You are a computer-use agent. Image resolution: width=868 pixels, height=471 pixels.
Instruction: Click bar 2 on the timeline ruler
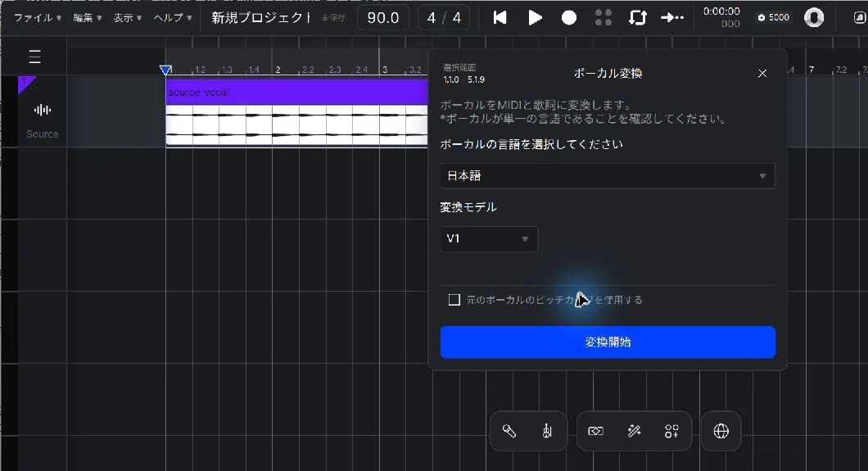278,70
